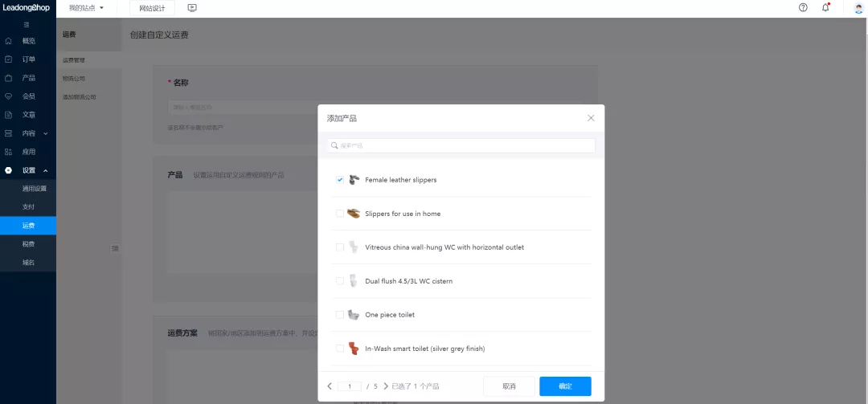Image resolution: width=868 pixels, height=404 pixels.
Task: Focus the product search field
Action: pos(461,145)
